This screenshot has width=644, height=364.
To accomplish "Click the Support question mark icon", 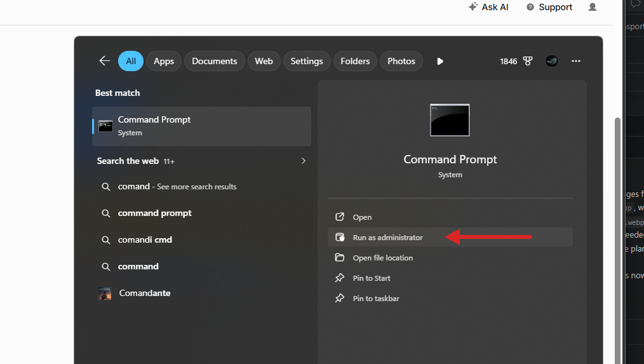I will coord(530,7).
